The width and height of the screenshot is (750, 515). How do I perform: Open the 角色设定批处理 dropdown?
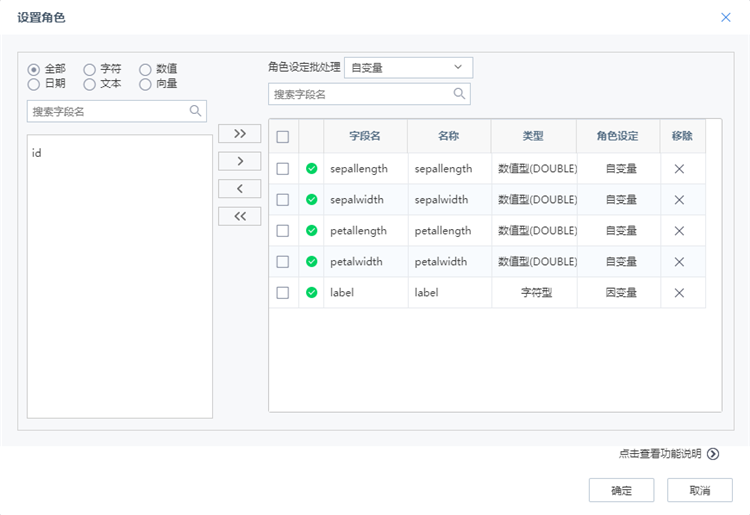click(408, 68)
